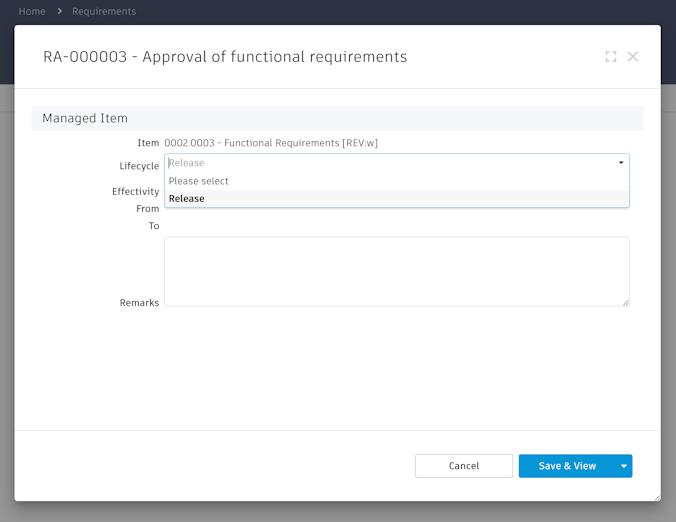The image size is (676, 522).
Task: Choose the 'Please select' lifecycle option
Action: 199,181
